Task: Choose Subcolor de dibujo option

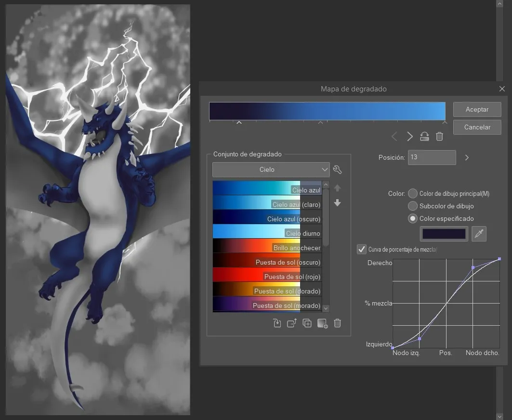Action: click(x=413, y=206)
